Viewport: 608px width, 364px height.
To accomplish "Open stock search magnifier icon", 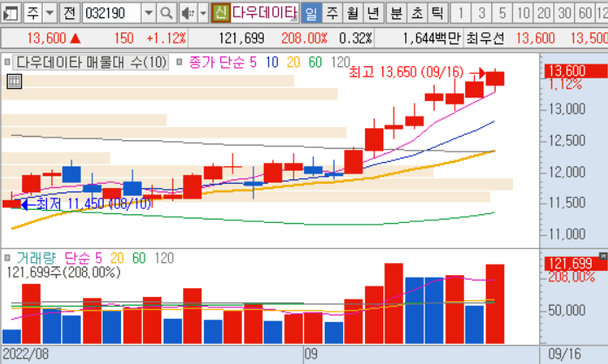I will point(166,13).
